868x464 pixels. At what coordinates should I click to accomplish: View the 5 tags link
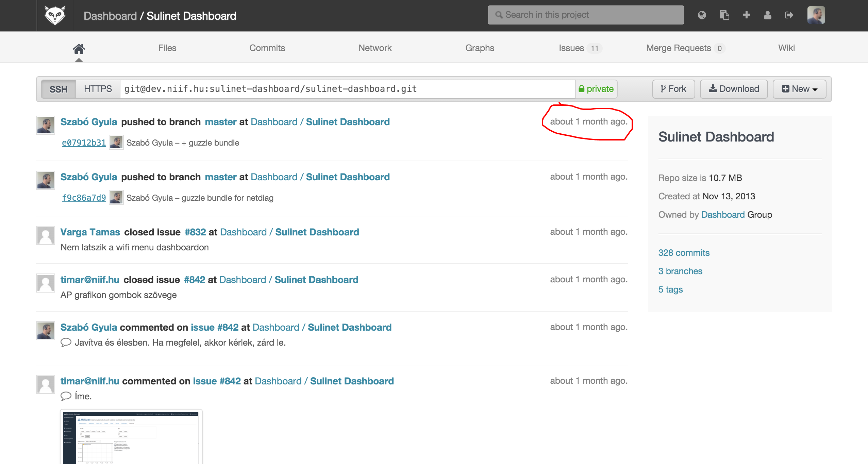670,289
